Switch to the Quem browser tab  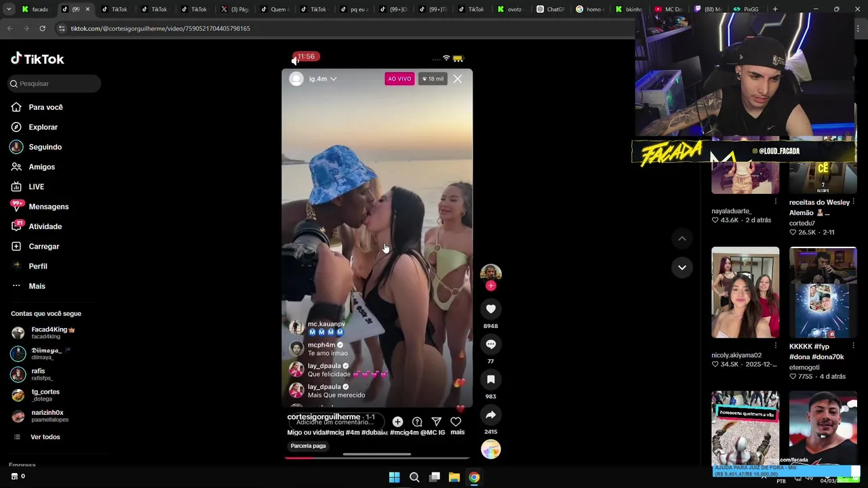(275, 9)
